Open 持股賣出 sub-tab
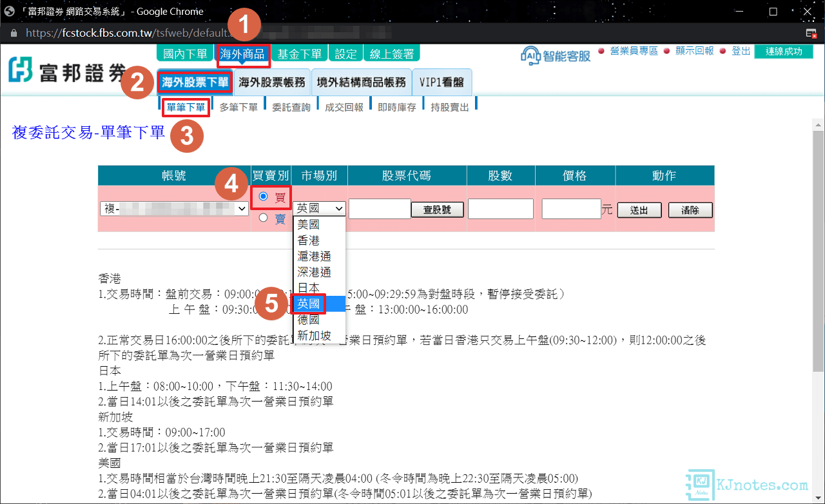The image size is (825, 504). [450, 108]
